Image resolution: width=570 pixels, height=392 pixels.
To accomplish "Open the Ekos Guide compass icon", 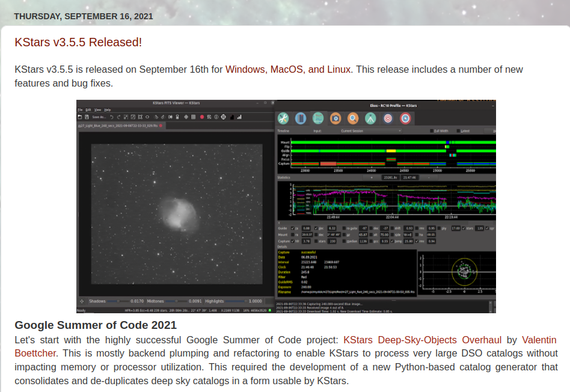I will tap(405, 118).
